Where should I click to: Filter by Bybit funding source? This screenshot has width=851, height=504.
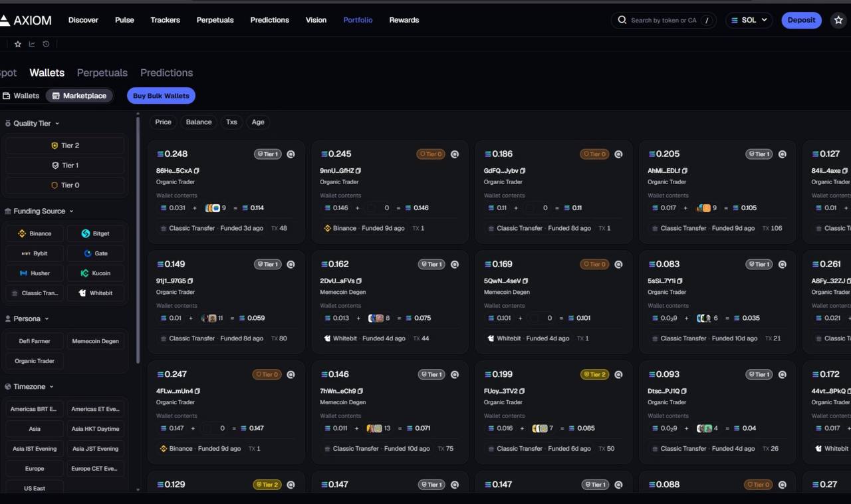click(x=35, y=253)
